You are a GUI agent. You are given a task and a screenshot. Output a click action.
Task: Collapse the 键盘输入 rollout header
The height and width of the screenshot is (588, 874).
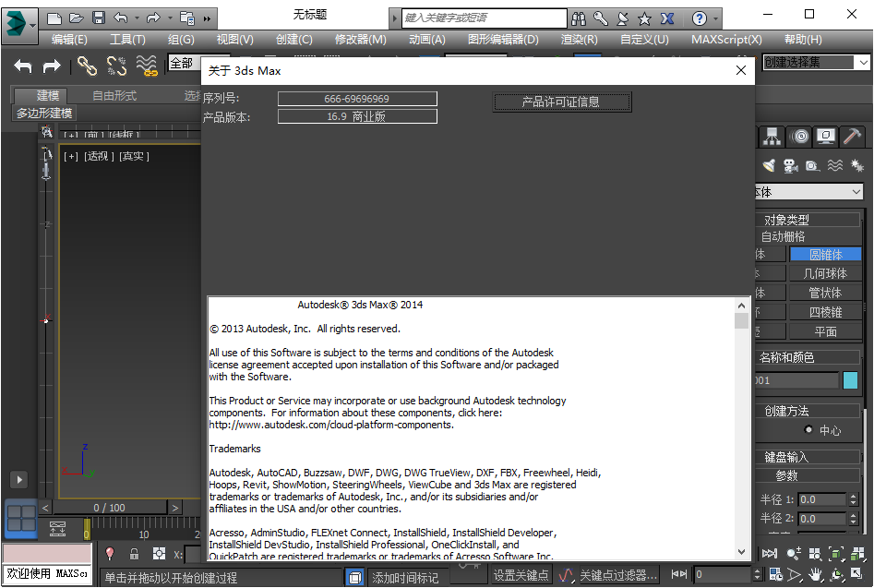(808, 457)
